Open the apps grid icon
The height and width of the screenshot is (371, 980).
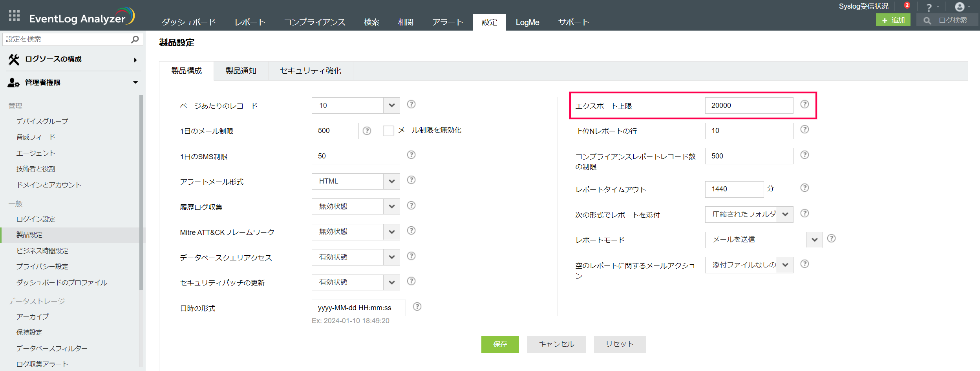point(14,16)
